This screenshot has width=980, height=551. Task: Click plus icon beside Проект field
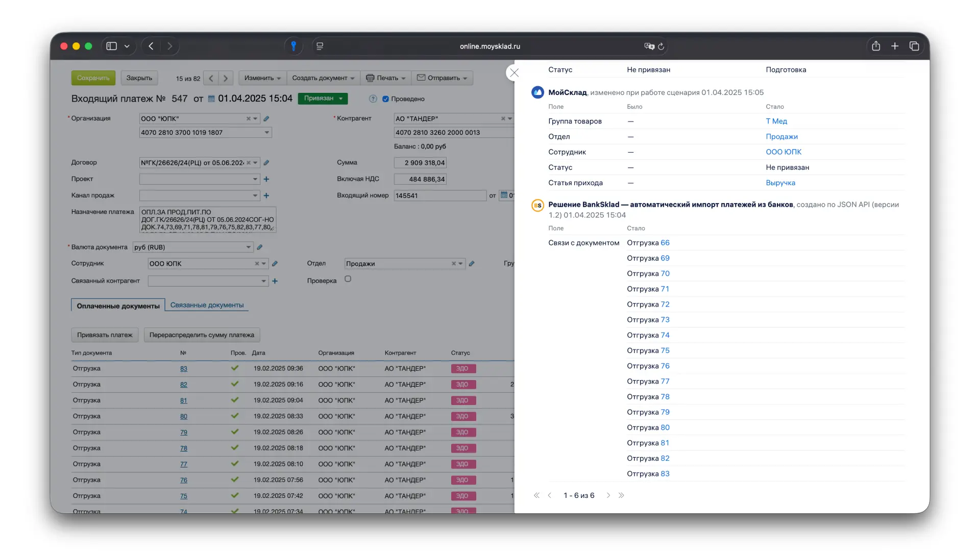coord(266,179)
